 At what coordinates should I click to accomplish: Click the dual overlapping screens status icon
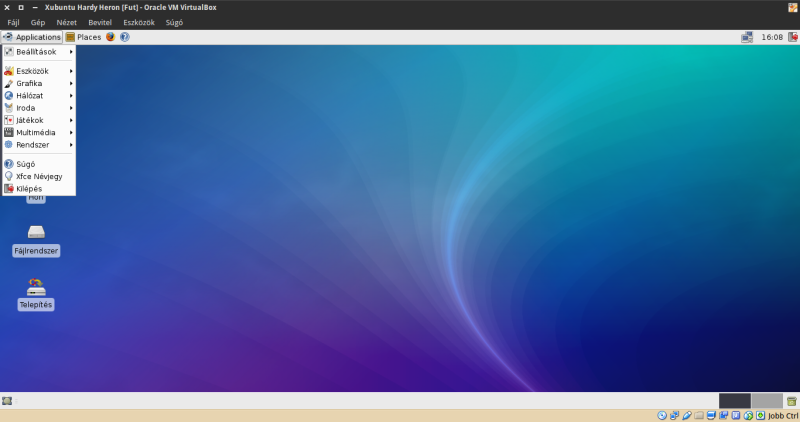(723, 415)
